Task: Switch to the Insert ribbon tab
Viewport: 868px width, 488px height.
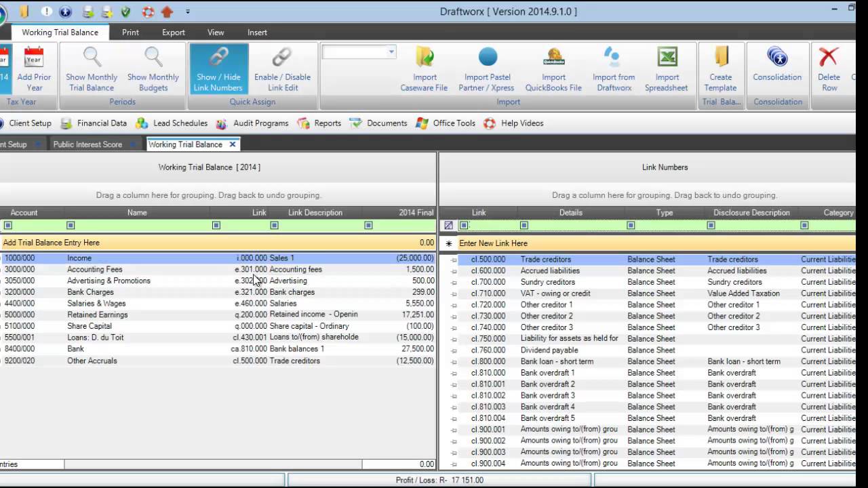Action: [257, 32]
